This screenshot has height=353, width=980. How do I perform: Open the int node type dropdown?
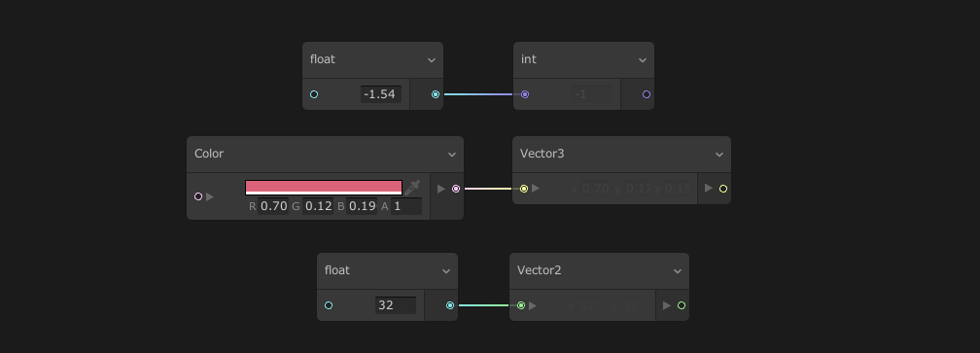[643, 60]
